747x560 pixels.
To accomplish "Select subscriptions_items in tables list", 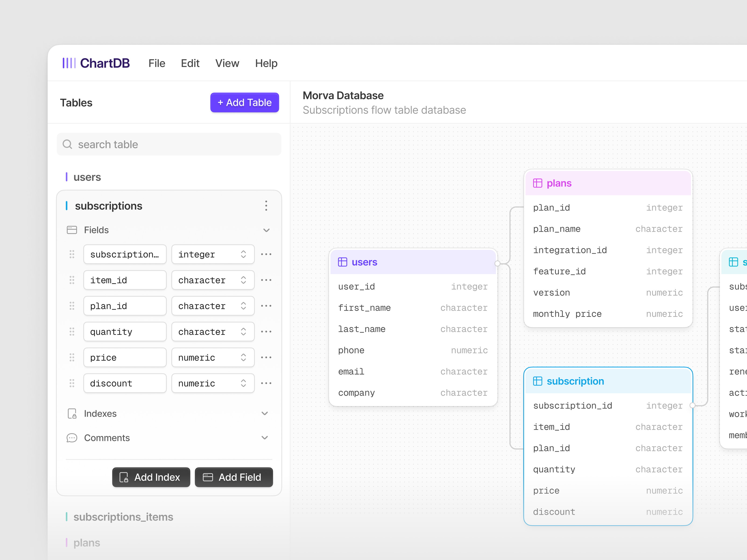I will click(123, 517).
